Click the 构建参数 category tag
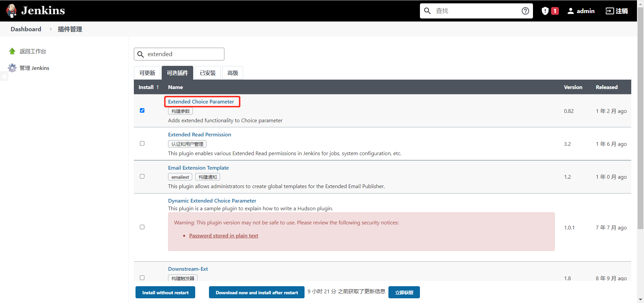Image resolution: width=644 pixels, height=303 pixels. point(180,111)
